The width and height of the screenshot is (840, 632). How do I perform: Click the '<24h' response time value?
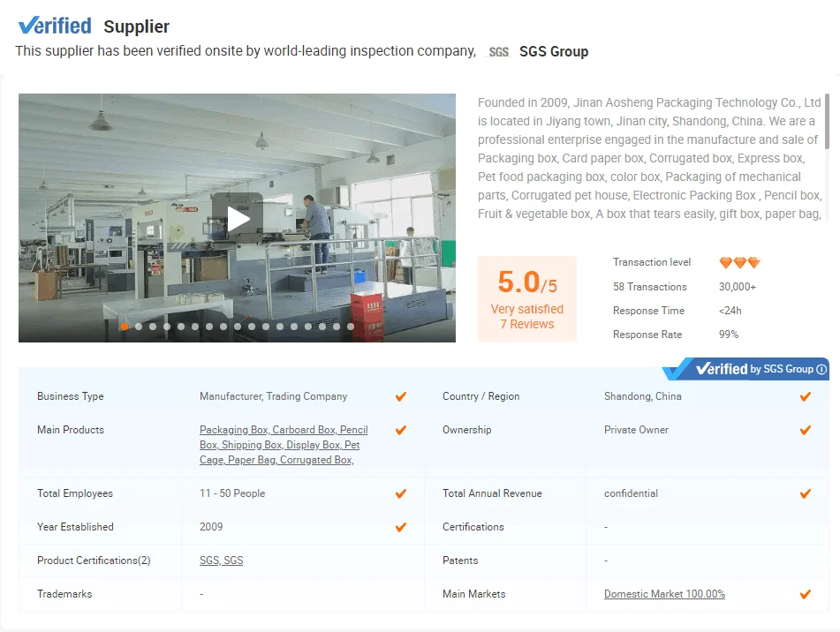coord(730,311)
